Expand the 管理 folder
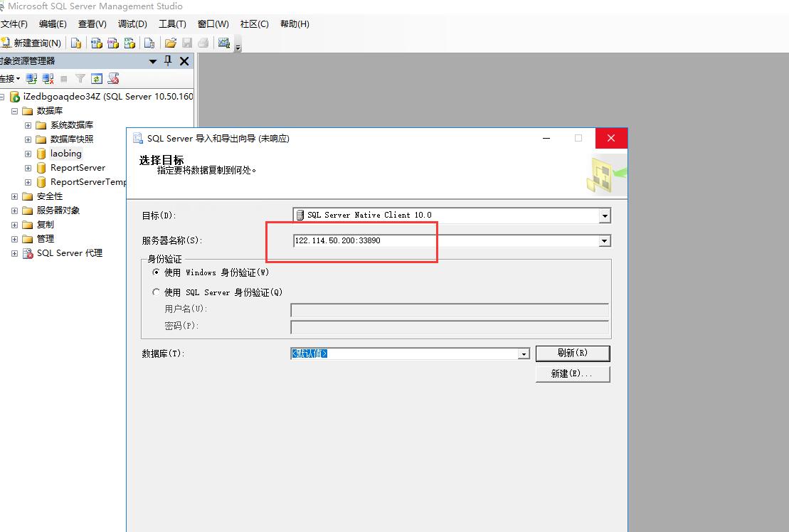 tap(15, 240)
